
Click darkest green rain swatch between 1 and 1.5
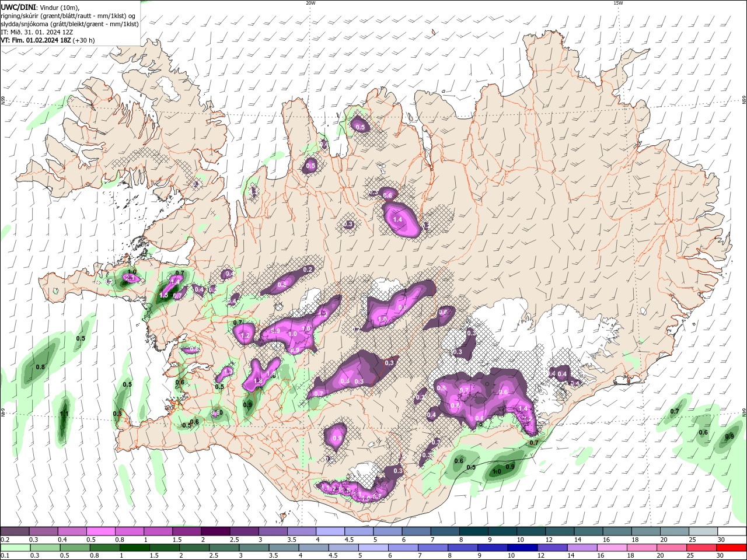(135, 547)
